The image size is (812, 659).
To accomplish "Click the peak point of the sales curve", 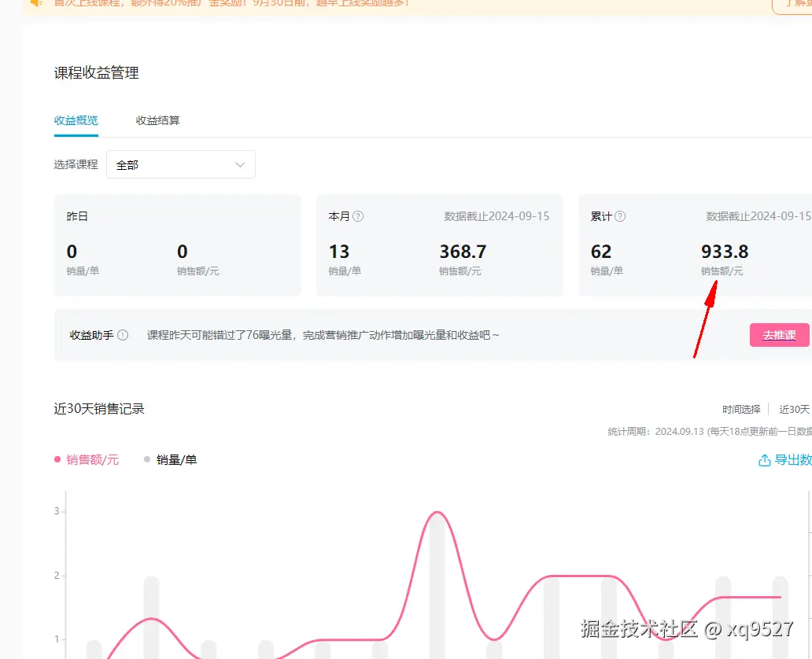I will point(437,512).
